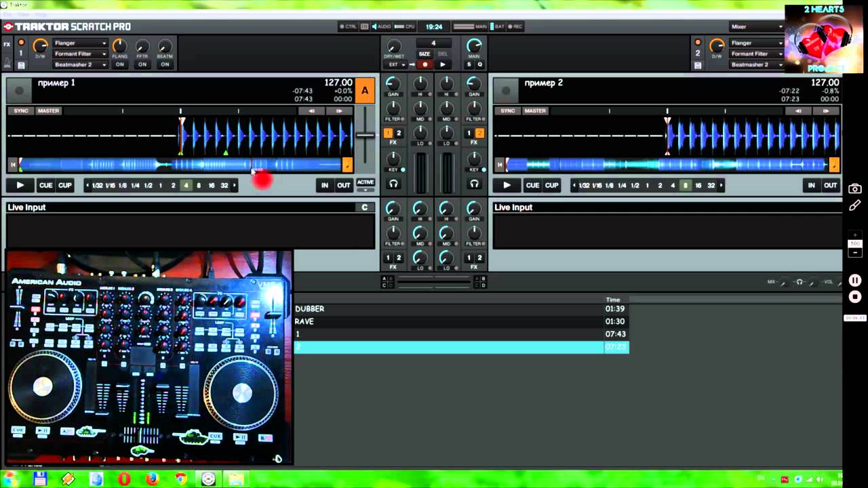Select the DUBBER track row

461,308
